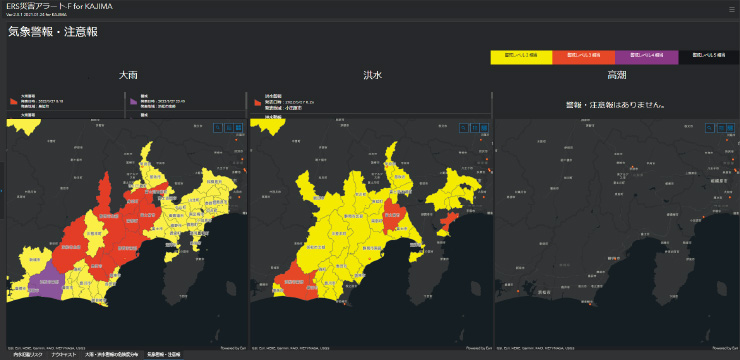Viewport: 740px width, 360px height.
Task: Switch to the ナウキャスト tab
Action: click(x=64, y=354)
